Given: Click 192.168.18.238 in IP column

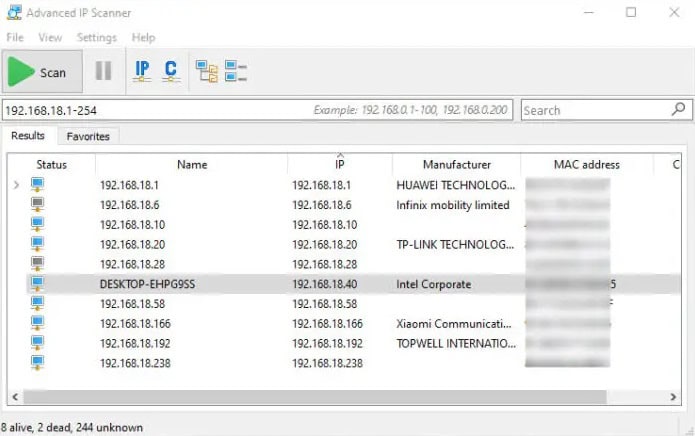Looking at the screenshot, I should (327, 363).
